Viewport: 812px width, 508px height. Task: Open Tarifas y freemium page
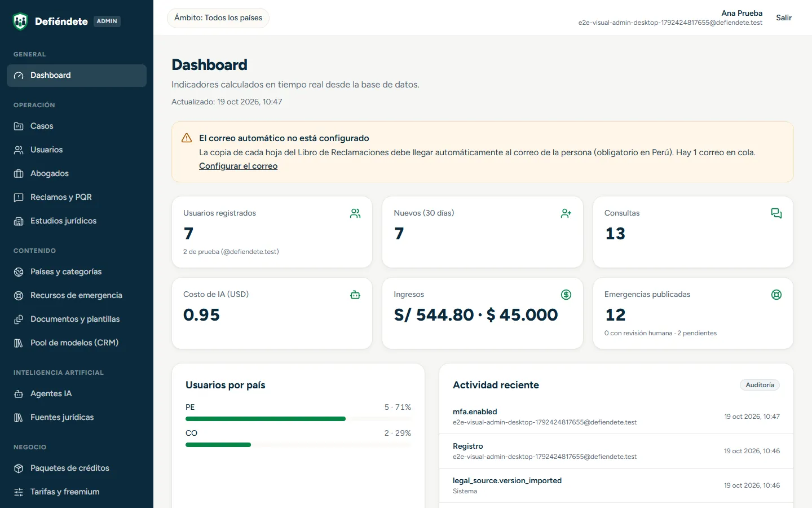pyautogui.click(x=77, y=492)
